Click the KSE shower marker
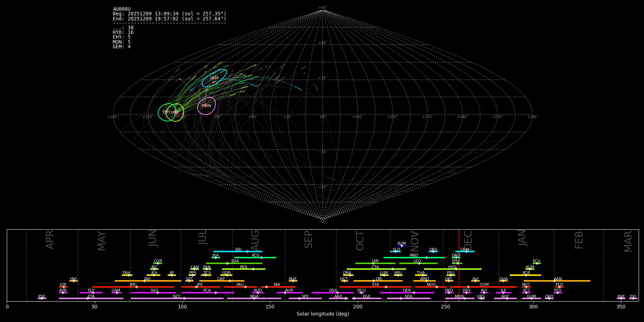The image size is (644, 322). [x=42, y=298]
